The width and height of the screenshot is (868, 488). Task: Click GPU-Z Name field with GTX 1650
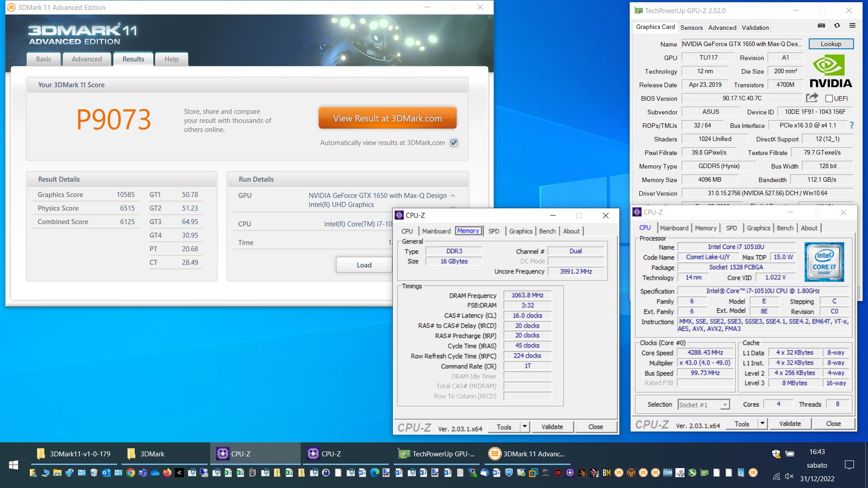pos(742,44)
